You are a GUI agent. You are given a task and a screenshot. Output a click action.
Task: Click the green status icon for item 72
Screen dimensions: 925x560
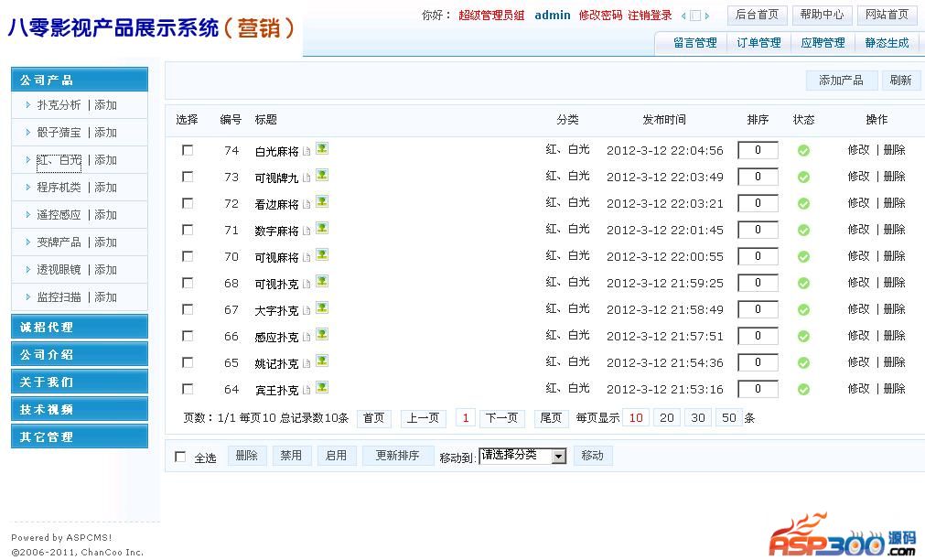pos(803,204)
